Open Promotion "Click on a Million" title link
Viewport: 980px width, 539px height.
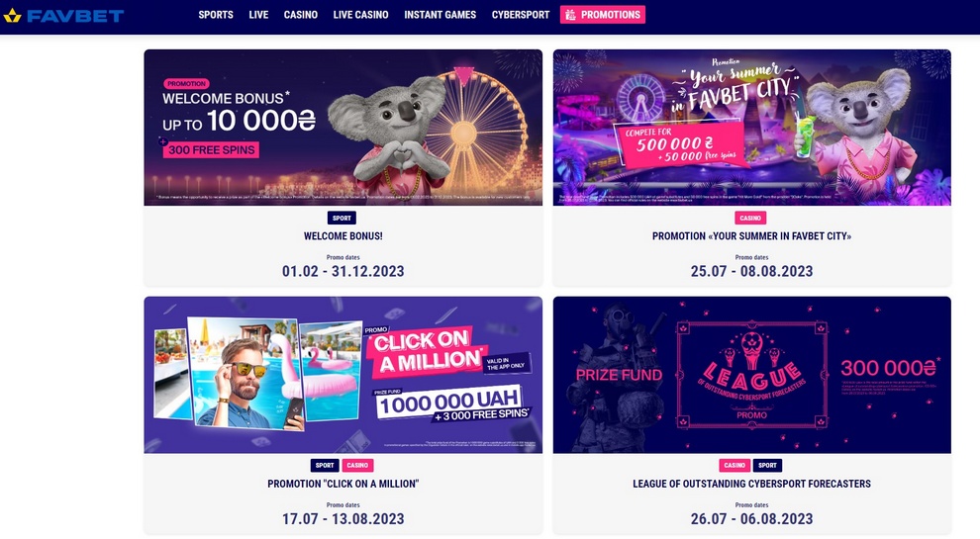click(x=343, y=484)
